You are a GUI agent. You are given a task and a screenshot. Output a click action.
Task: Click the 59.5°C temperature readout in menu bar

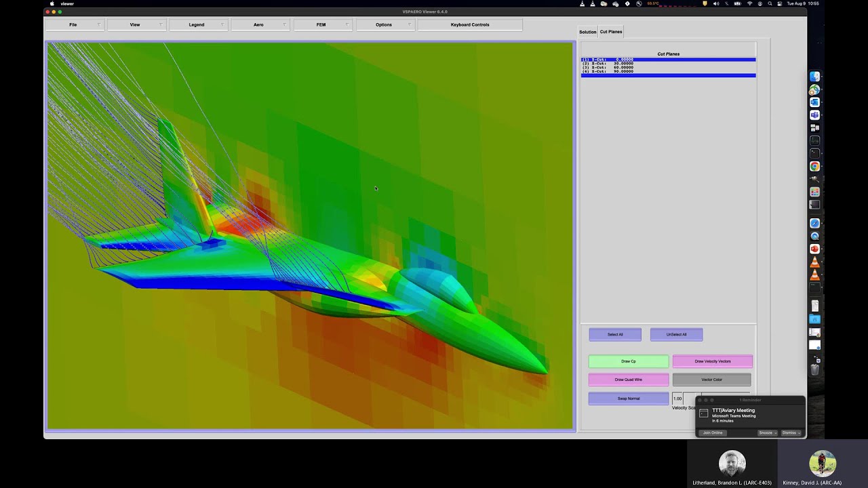point(652,3)
